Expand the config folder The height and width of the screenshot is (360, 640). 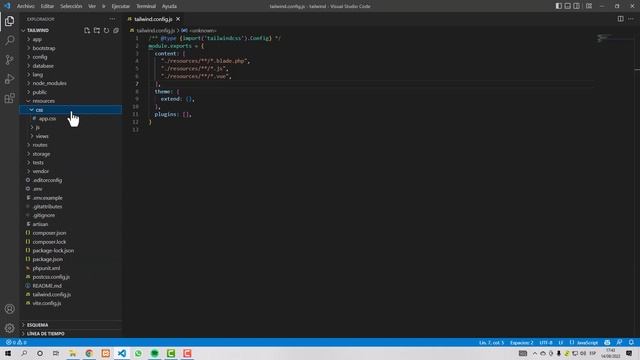click(x=40, y=57)
